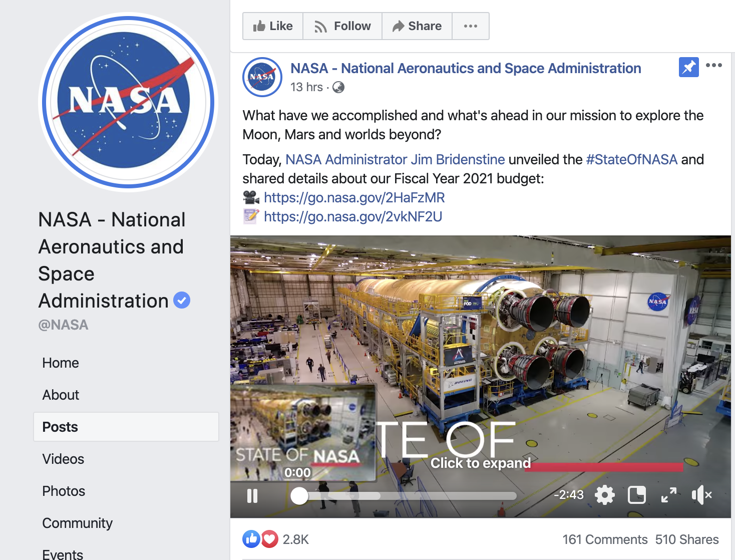Enter fullscreen mode on the video
Image resolution: width=735 pixels, height=560 pixels.
pyautogui.click(x=668, y=495)
